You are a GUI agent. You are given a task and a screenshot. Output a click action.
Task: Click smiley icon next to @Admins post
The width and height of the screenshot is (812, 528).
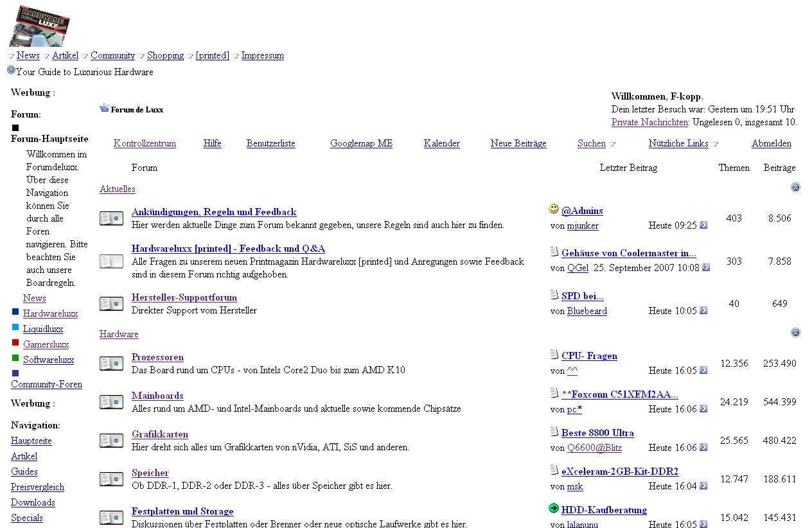[x=554, y=209]
